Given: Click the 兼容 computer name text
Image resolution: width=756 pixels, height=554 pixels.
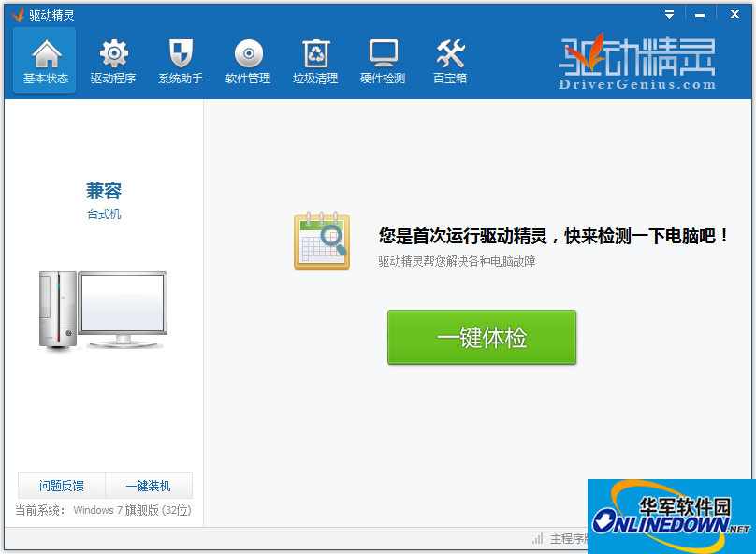Looking at the screenshot, I should (104, 191).
